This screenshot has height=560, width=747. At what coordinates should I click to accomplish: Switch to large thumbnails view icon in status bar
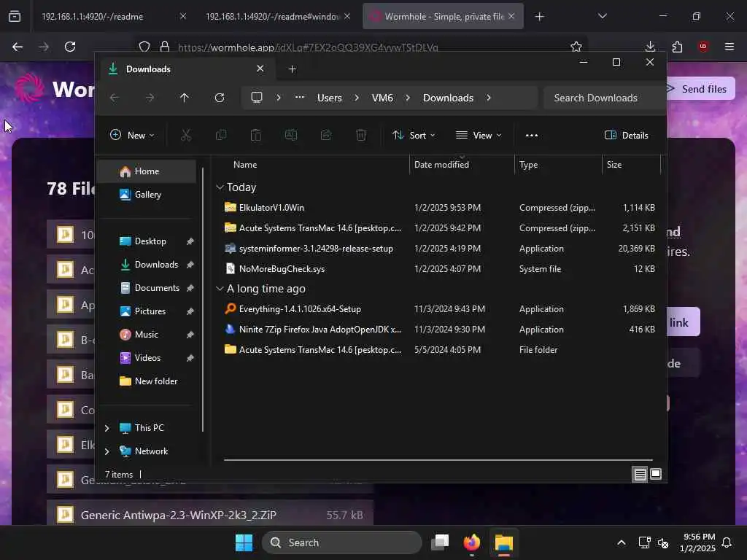(x=656, y=474)
